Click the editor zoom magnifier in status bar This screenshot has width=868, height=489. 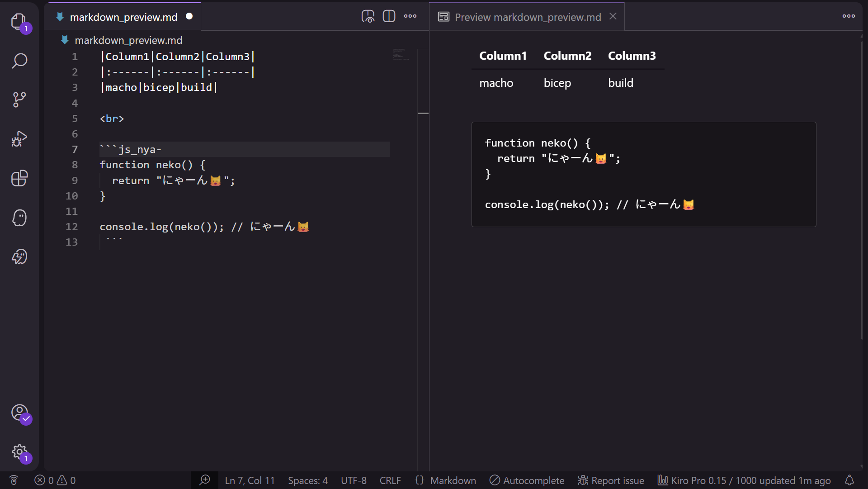pyautogui.click(x=205, y=480)
